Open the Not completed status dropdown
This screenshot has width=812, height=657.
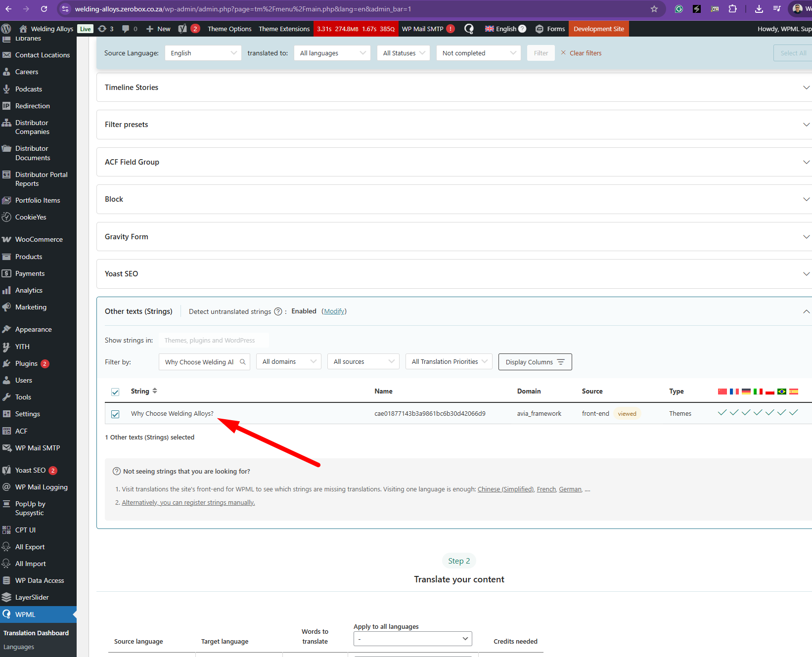coord(478,53)
